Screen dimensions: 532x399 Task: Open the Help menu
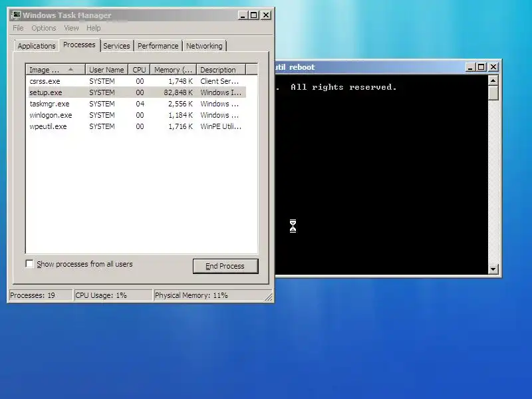click(x=93, y=28)
